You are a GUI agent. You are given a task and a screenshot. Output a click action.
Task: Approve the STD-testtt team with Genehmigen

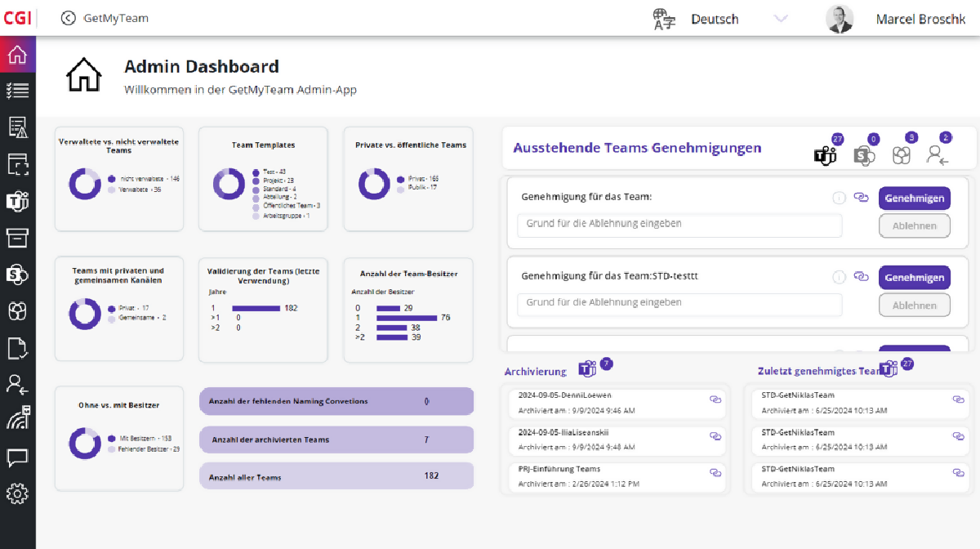tap(914, 278)
